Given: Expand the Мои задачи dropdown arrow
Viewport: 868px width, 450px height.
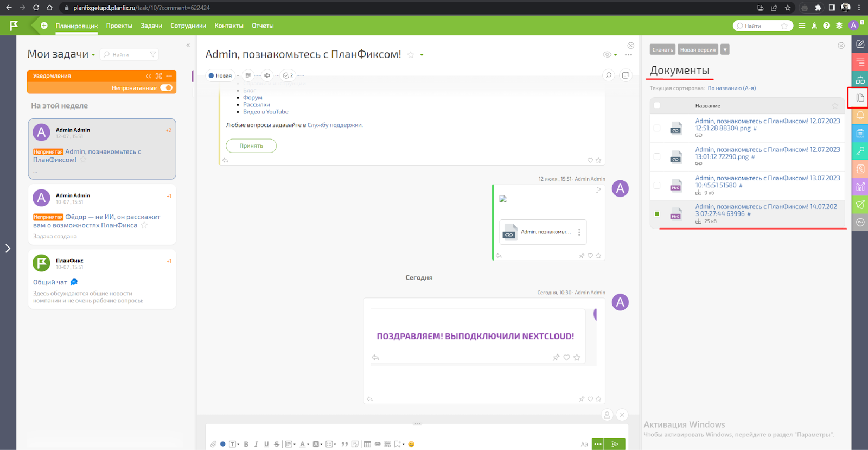Looking at the screenshot, I should tap(93, 55).
